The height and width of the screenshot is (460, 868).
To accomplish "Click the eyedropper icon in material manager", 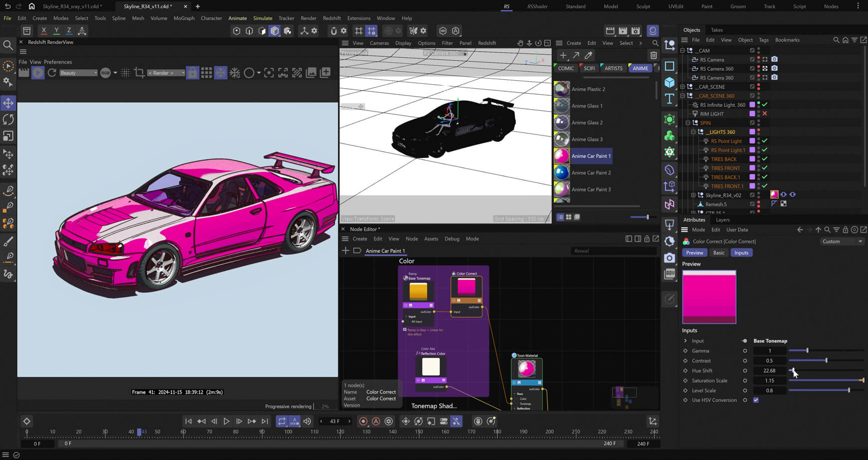I will (x=589, y=55).
